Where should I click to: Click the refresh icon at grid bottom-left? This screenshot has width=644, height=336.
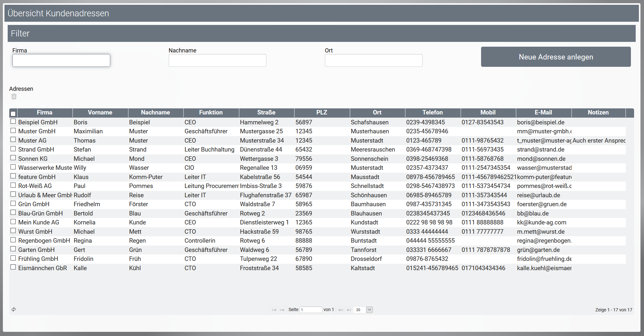click(x=14, y=309)
